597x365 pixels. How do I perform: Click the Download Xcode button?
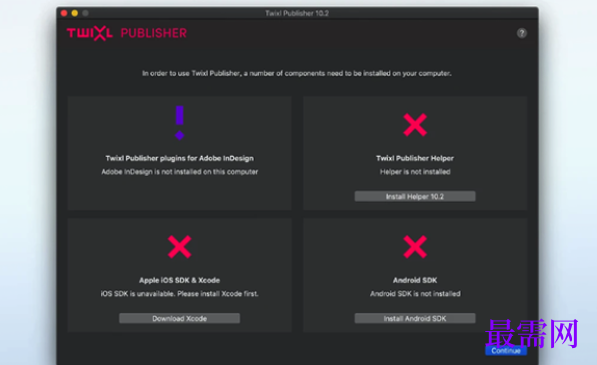[x=180, y=318]
